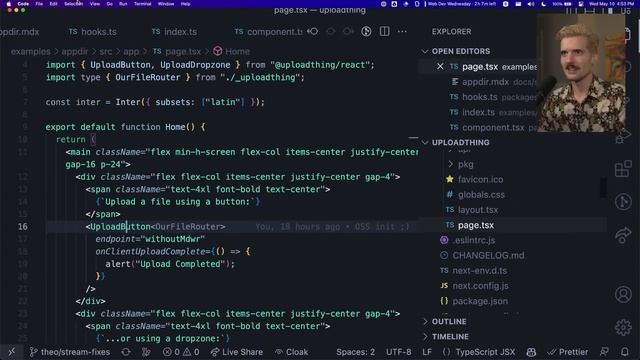Click the go back navigation icon
Viewport: 640px width, 360px height.
point(313,31)
